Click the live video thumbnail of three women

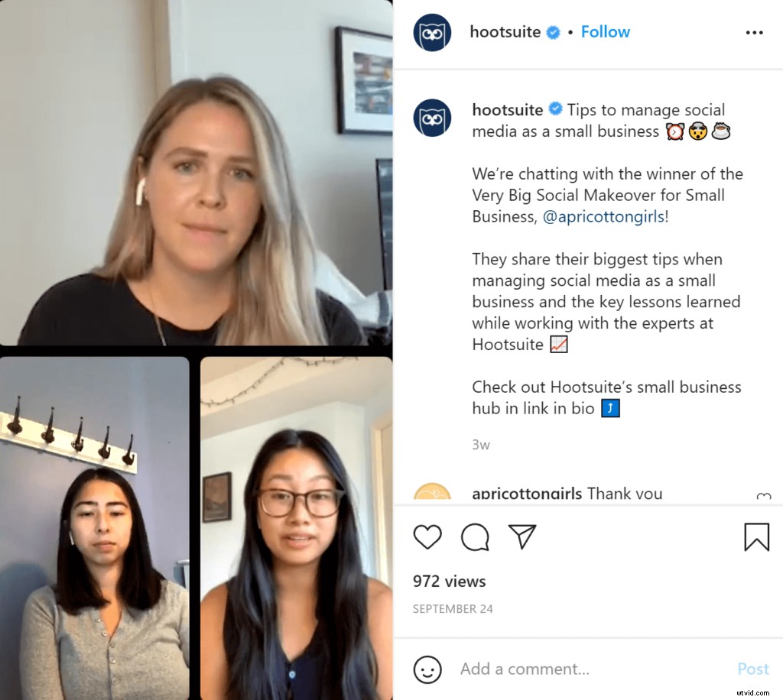[x=197, y=350]
